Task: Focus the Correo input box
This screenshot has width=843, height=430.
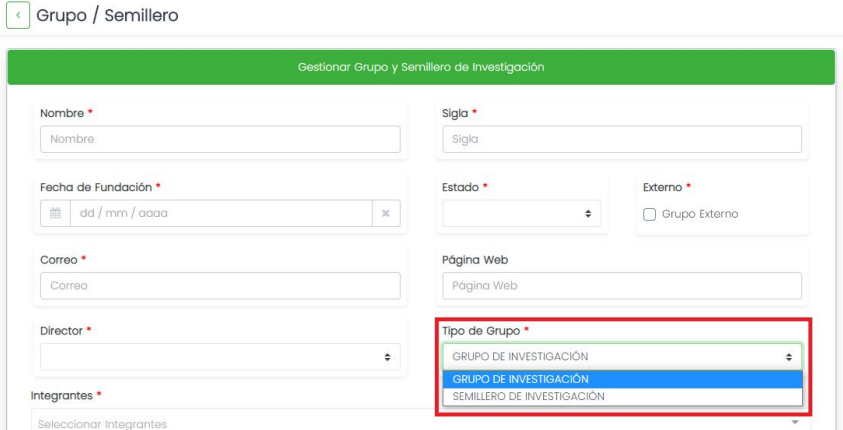Action: click(x=220, y=285)
